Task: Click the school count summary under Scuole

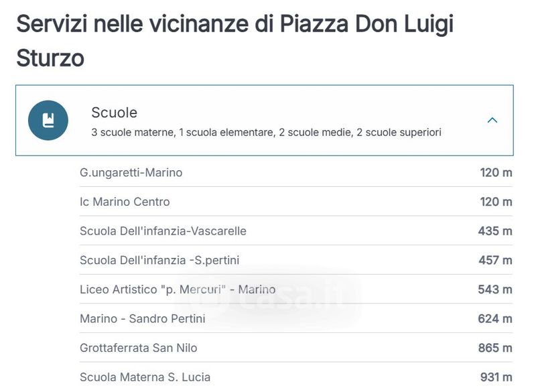Action: point(266,133)
